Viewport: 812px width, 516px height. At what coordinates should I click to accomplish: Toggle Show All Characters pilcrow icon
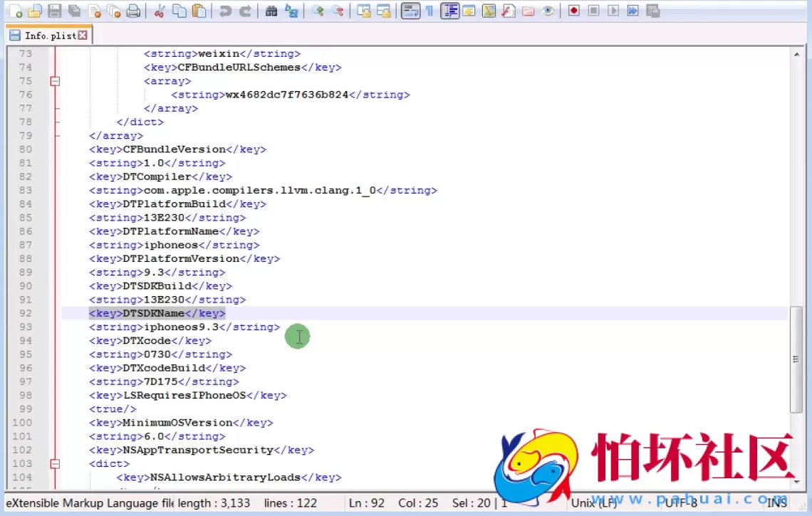(x=430, y=11)
